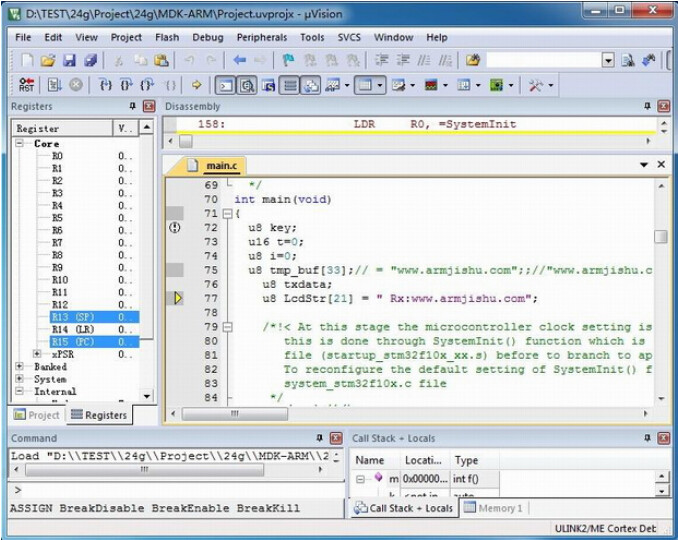
Task: Switch to the Memory 1 tab
Action: coord(493,508)
